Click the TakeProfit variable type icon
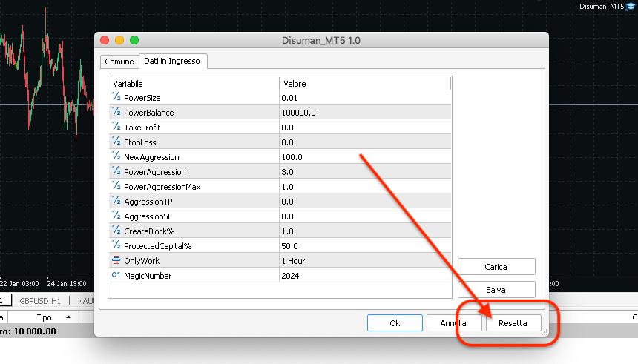The image size is (638, 364). tap(116, 127)
